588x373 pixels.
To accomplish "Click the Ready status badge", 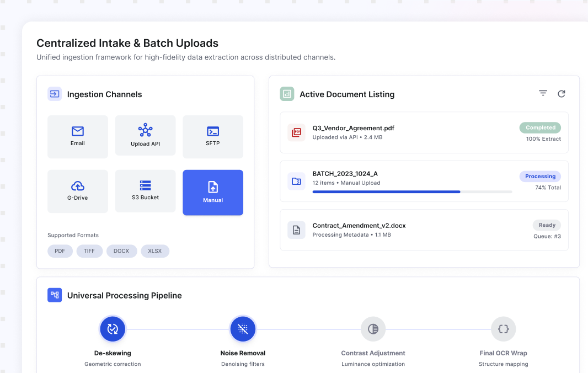I will point(547,225).
